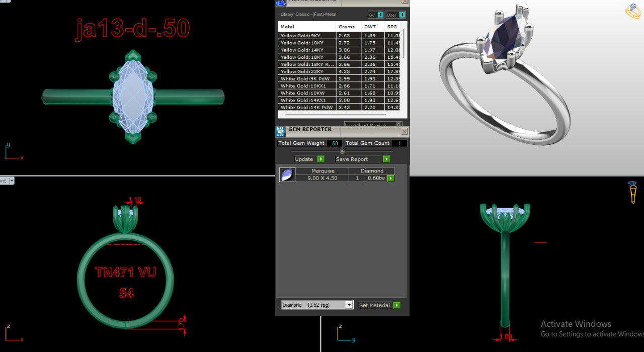Click the 9.00 X 4.50 size cell
Image resolution: width=644 pixels, height=352 pixels.
click(323, 178)
